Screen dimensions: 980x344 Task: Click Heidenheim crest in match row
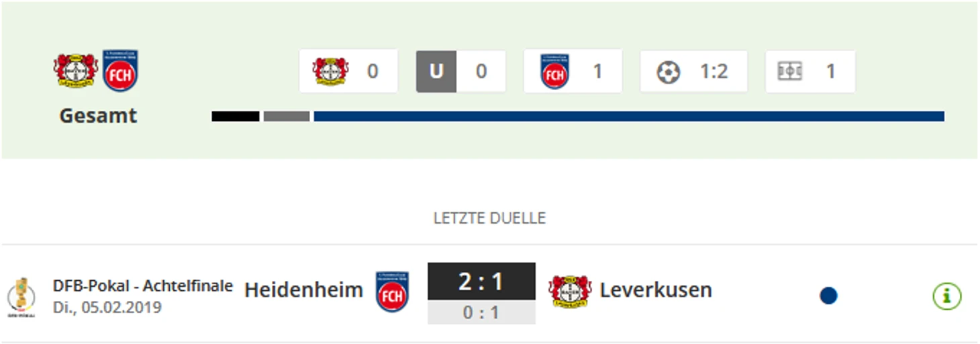click(x=392, y=292)
